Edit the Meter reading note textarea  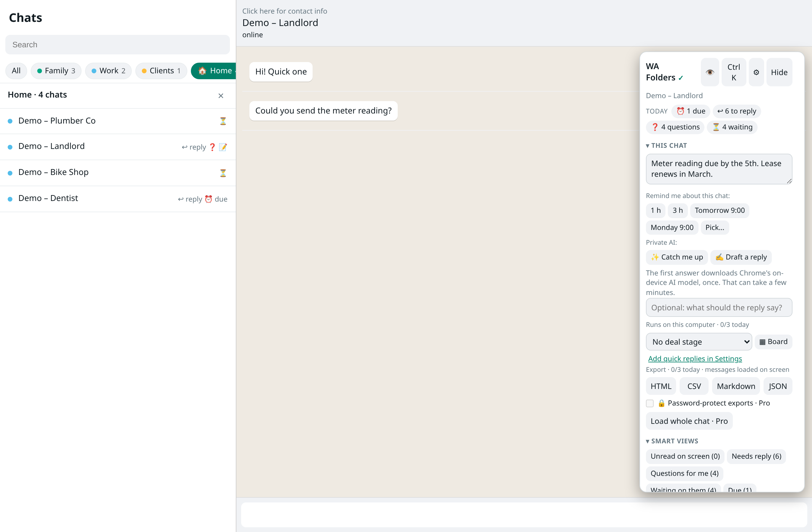pyautogui.click(x=719, y=169)
